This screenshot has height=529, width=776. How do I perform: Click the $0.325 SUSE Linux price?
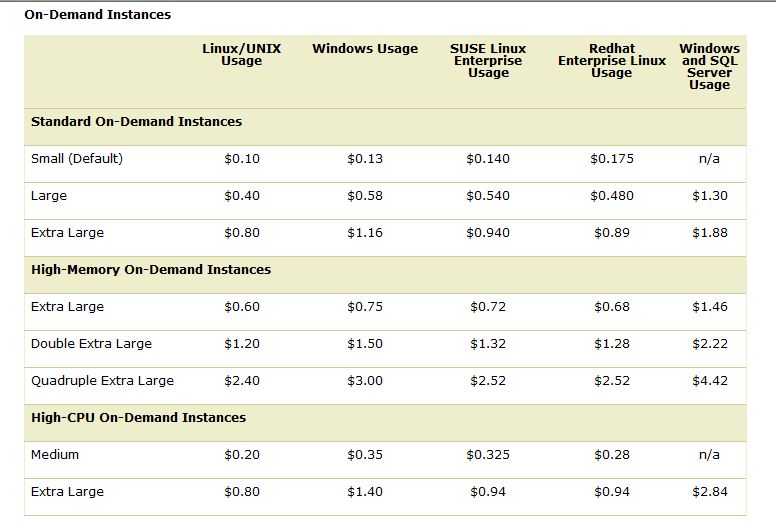(x=488, y=455)
